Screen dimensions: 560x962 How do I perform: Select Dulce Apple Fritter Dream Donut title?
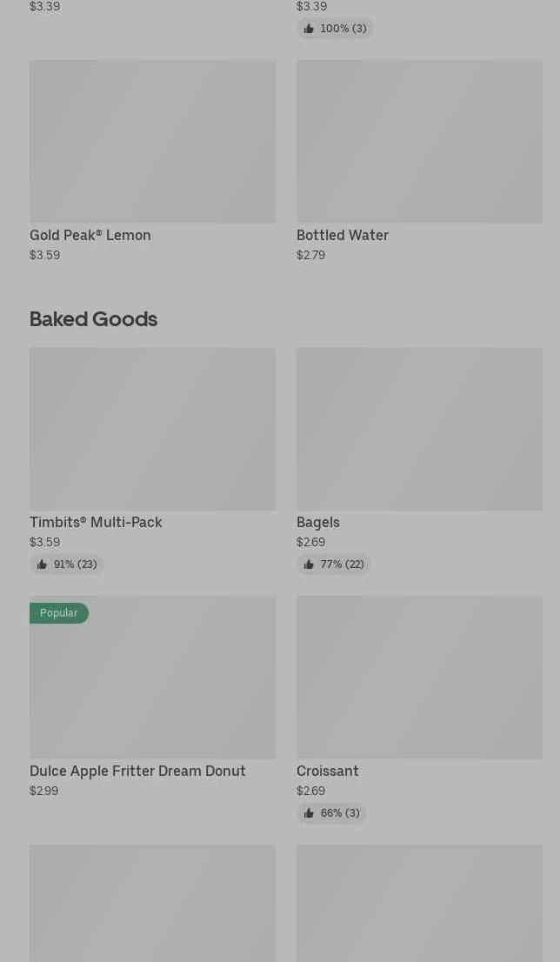(x=137, y=771)
